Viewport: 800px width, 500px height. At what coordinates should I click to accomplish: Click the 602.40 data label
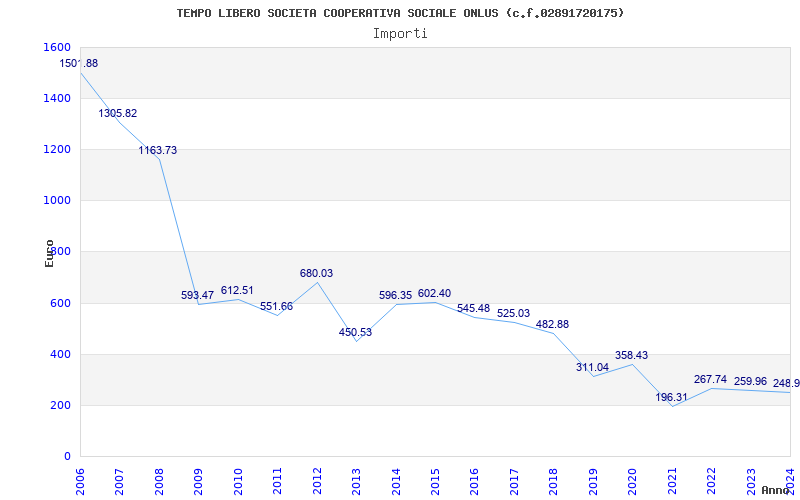click(435, 293)
